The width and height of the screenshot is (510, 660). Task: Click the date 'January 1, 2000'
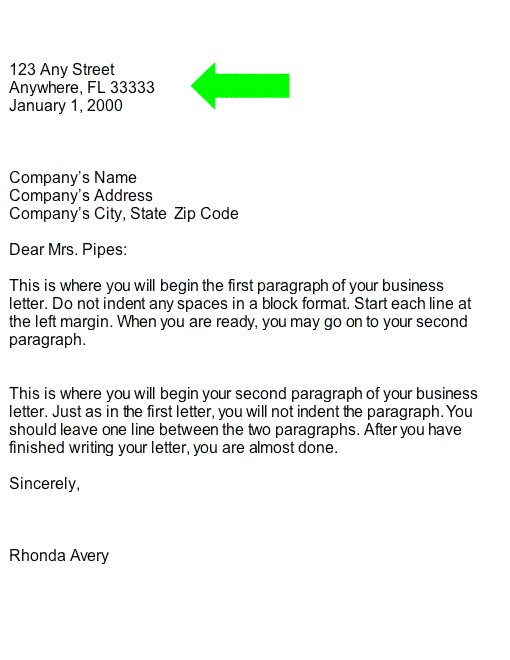(x=66, y=106)
